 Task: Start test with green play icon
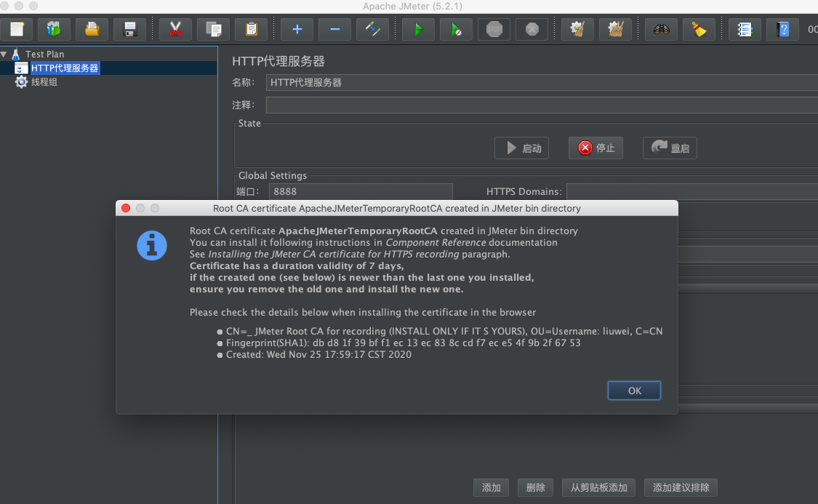click(x=418, y=29)
